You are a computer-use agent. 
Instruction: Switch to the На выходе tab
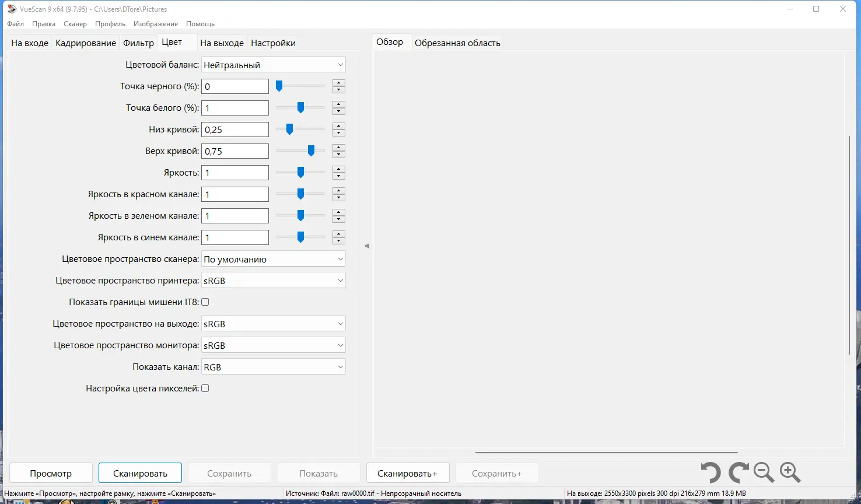click(222, 43)
